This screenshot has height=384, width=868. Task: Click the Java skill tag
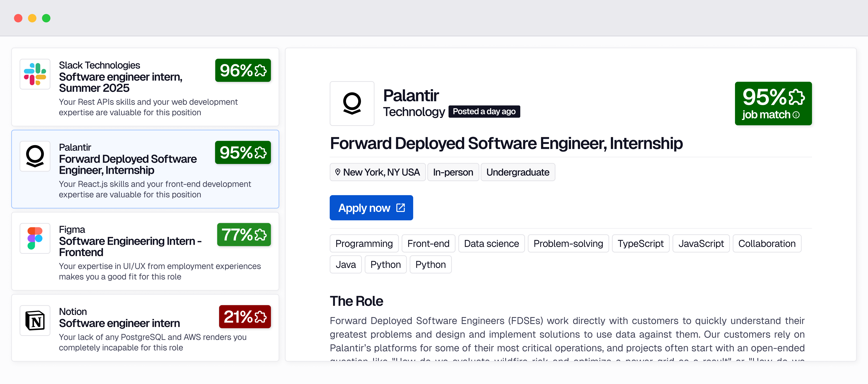point(346,265)
